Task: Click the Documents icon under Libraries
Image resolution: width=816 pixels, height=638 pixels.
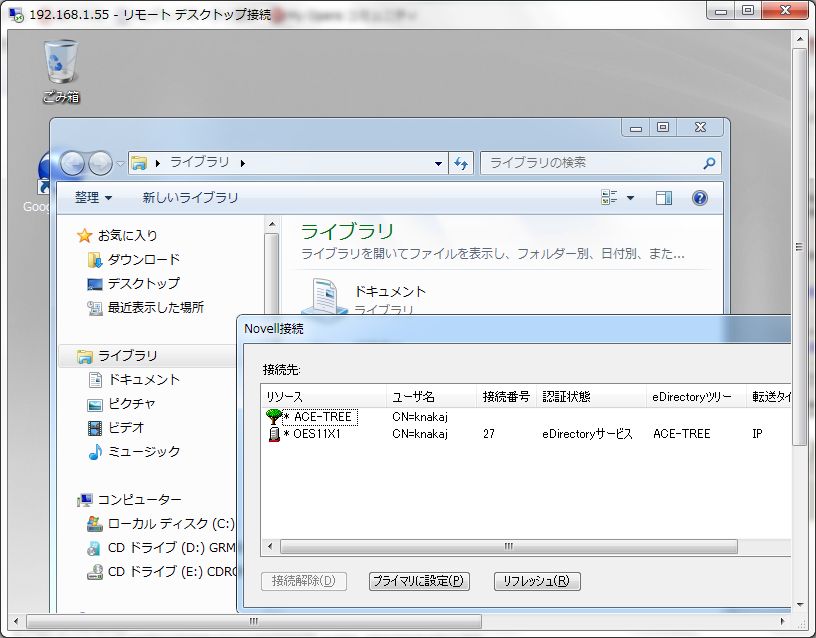Action: [x=95, y=380]
